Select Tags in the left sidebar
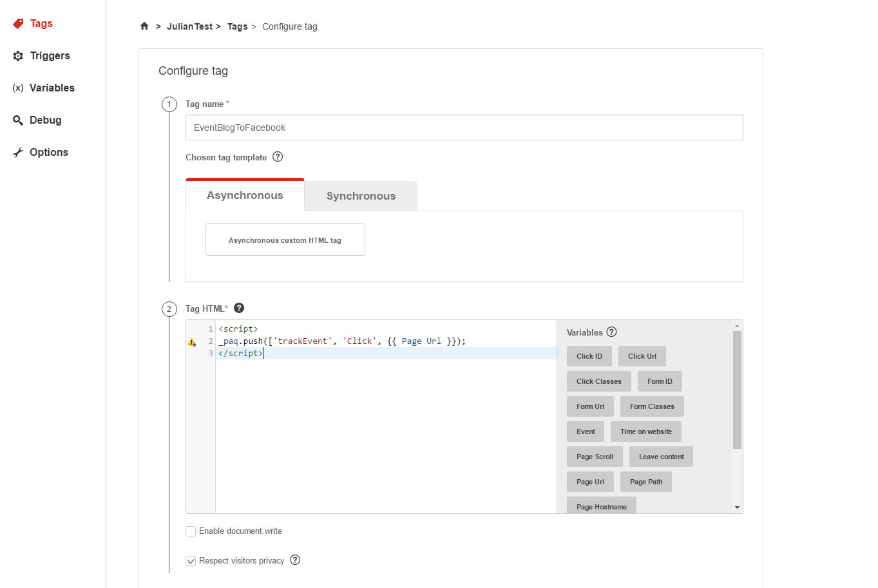Image resolution: width=878 pixels, height=588 pixels. click(x=40, y=23)
